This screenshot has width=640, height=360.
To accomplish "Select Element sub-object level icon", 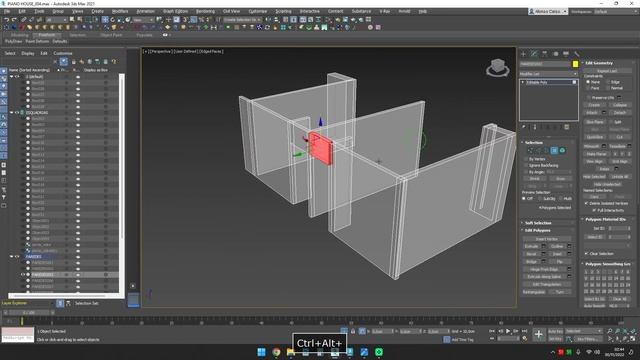I will click(562, 151).
